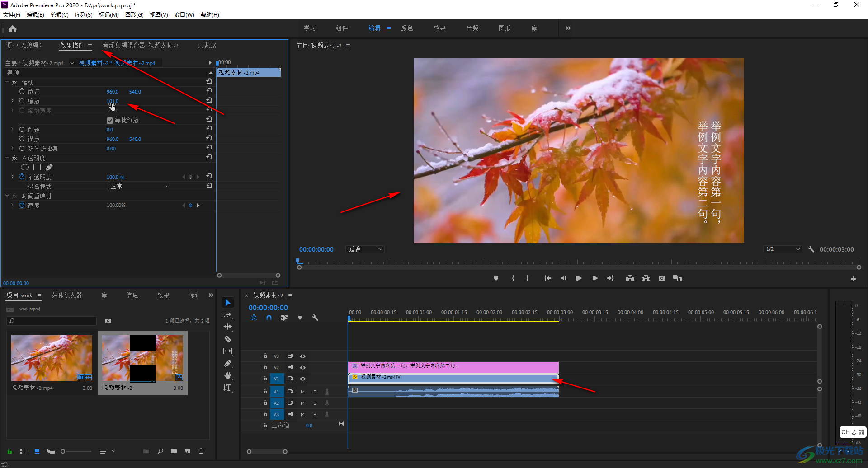Select the Type tool

228,388
